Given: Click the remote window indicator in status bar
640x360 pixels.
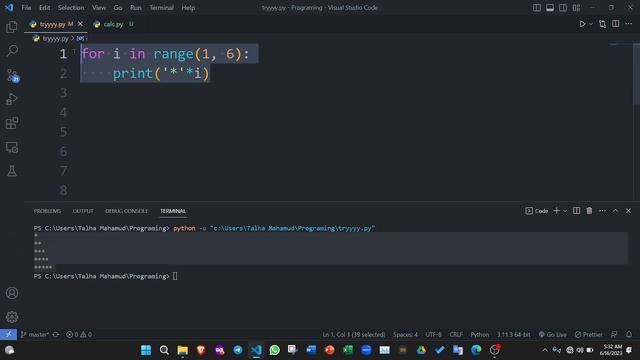Looking at the screenshot, I should [9, 334].
